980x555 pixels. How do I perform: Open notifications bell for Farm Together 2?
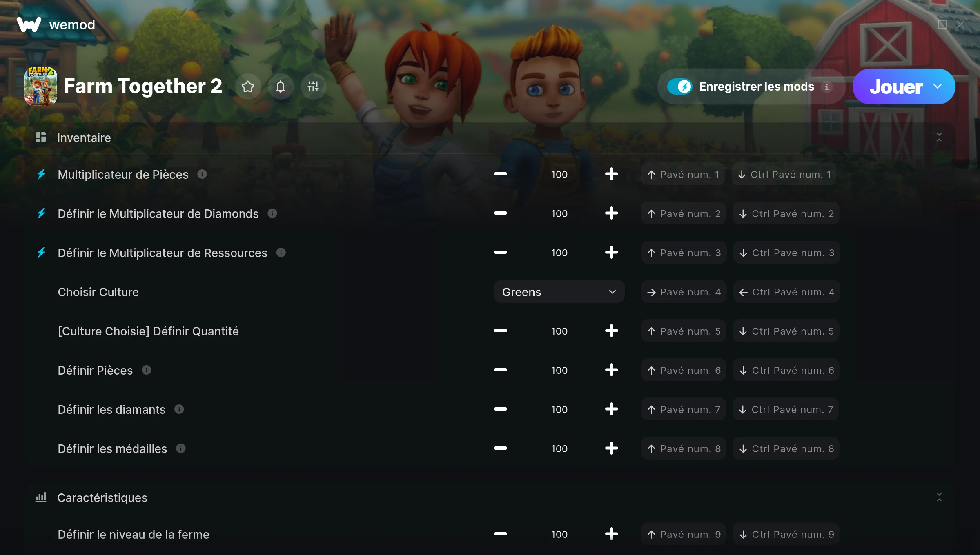click(x=281, y=87)
